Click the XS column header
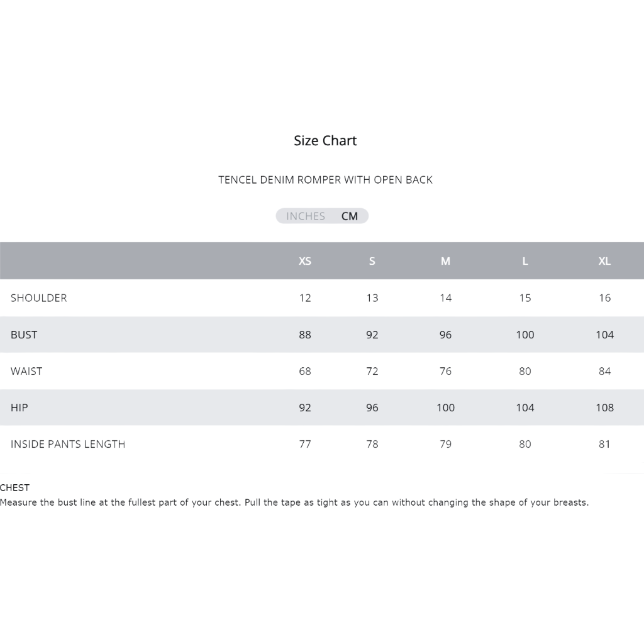Image resolution: width=644 pixels, height=644 pixels. point(305,261)
